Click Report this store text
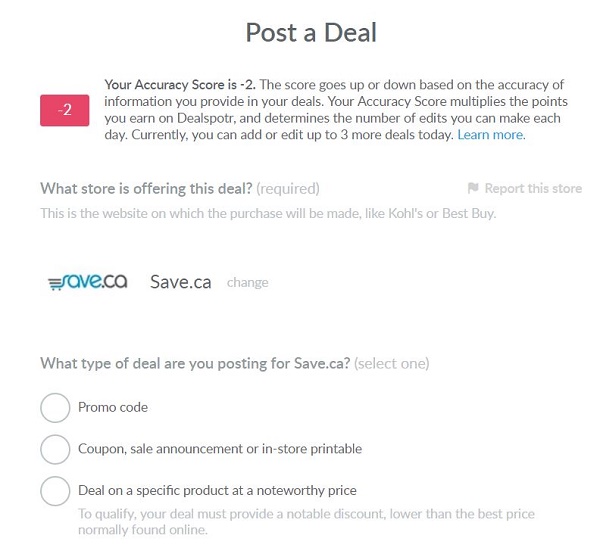 [533, 188]
